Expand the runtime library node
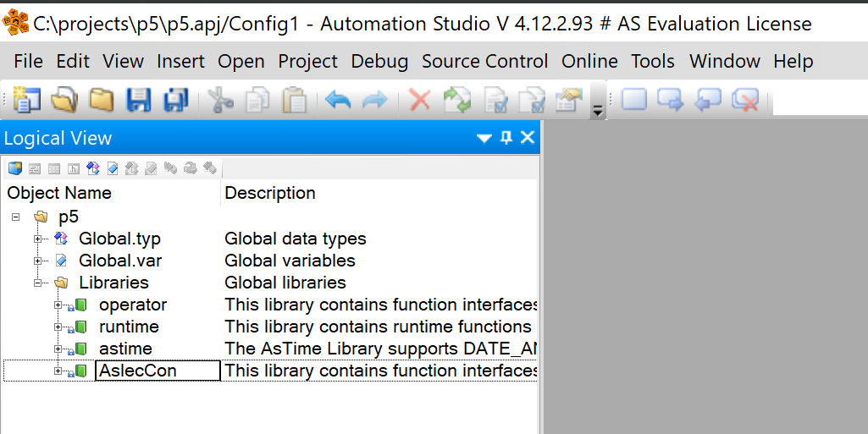 [58, 327]
